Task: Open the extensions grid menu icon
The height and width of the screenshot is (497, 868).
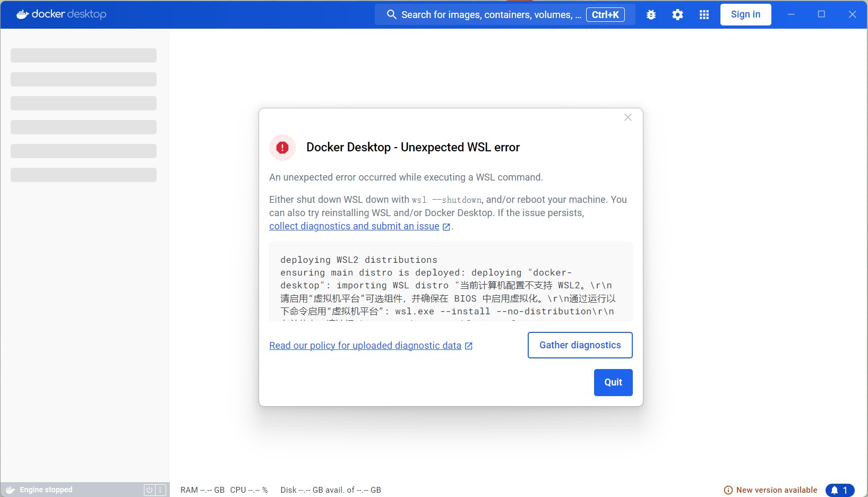Action: coord(704,15)
